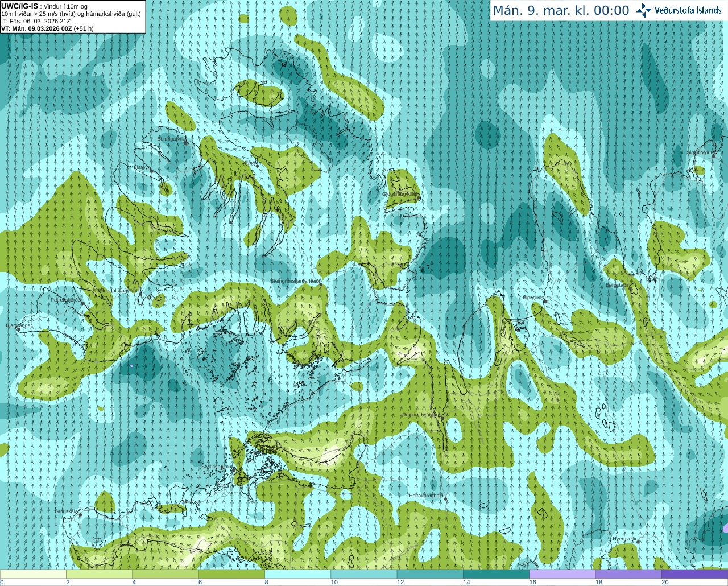
Task: Click the 'IT: Fös. 06. 03. 2026 21Z' line
Action: pos(36,21)
